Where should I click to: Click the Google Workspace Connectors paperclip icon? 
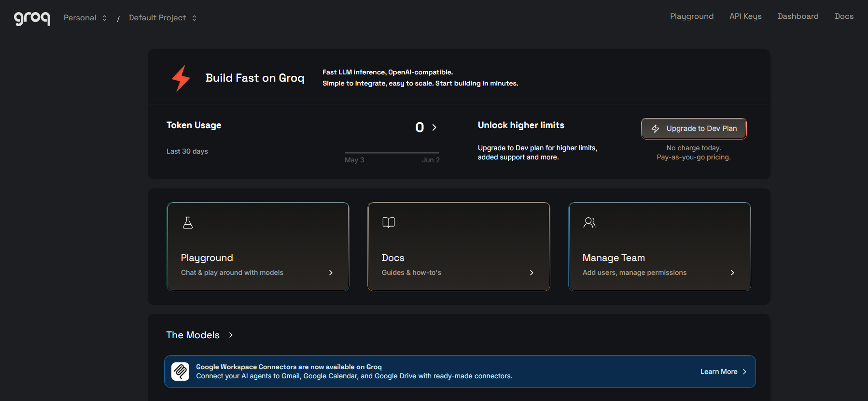point(181,372)
